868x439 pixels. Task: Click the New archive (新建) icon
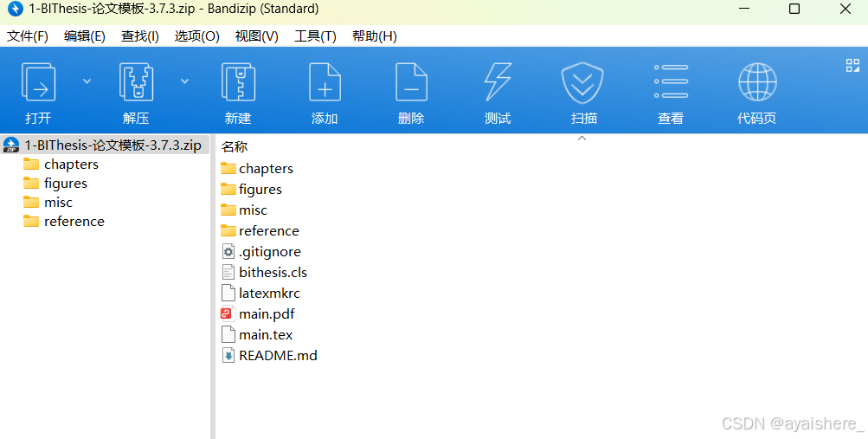pyautogui.click(x=238, y=82)
